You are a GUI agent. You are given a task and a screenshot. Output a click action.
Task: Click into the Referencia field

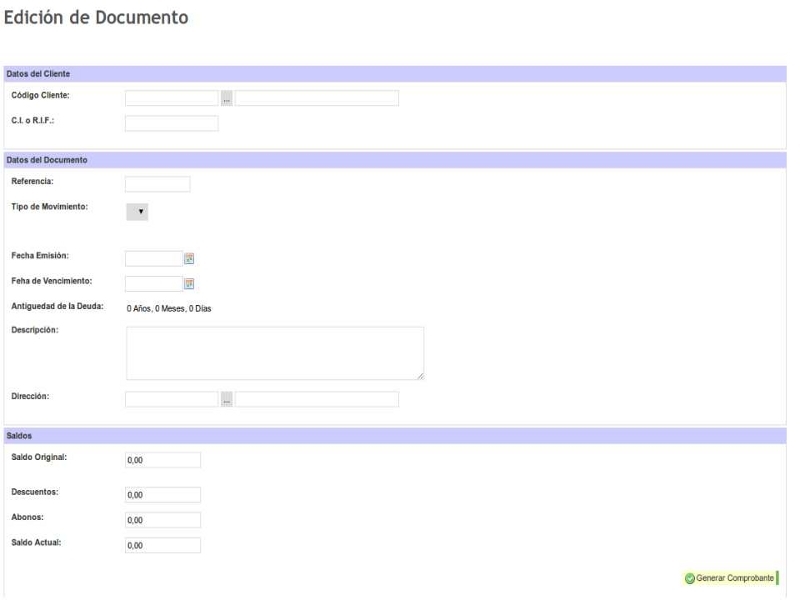(x=158, y=184)
